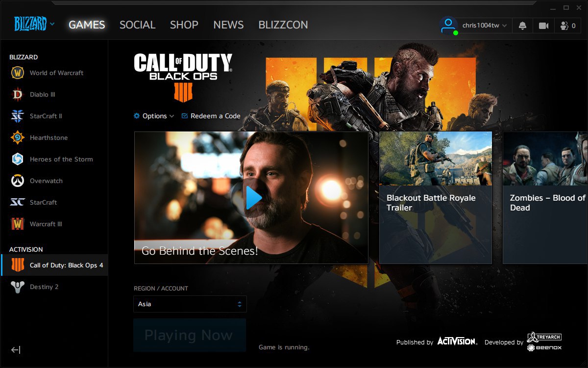The image size is (588, 368).
Task: Click the Beenox developer logo
Action: coord(544,347)
